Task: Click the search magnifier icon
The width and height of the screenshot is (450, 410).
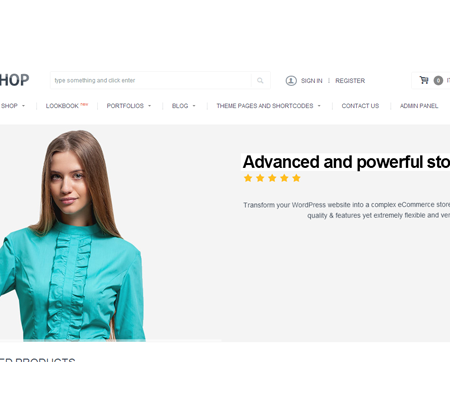Action: [x=260, y=80]
